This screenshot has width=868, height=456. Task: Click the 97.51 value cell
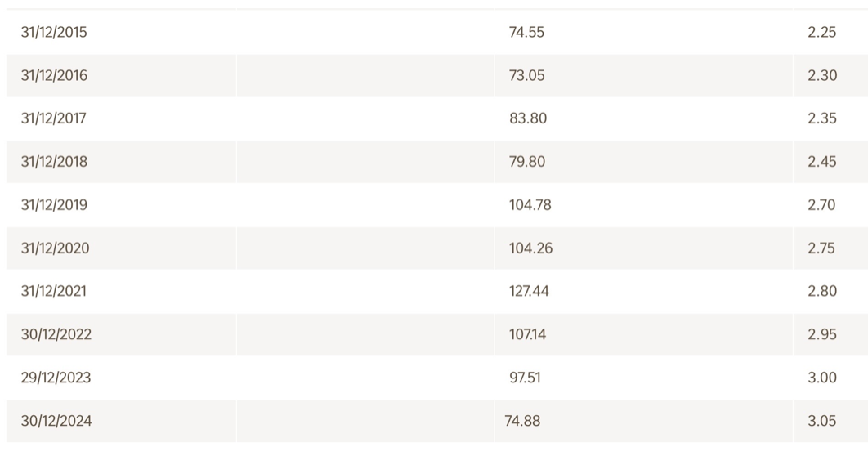(x=525, y=378)
